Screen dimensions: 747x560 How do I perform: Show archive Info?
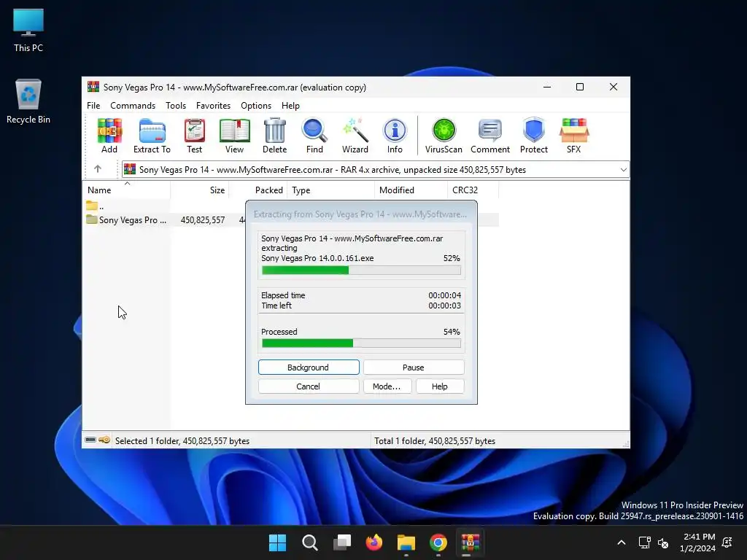click(x=395, y=136)
